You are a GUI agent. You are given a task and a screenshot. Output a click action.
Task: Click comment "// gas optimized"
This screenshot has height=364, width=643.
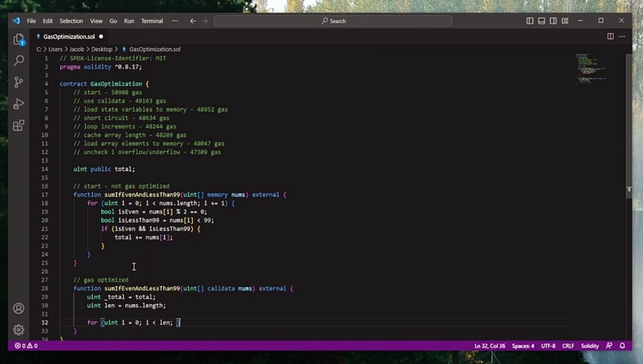pyautogui.click(x=101, y=280)
